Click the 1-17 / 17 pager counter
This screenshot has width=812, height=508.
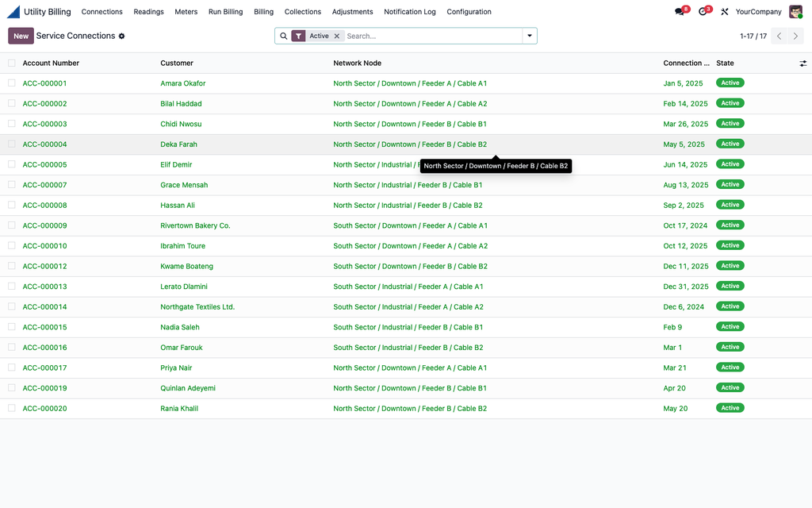pos(753,37)
